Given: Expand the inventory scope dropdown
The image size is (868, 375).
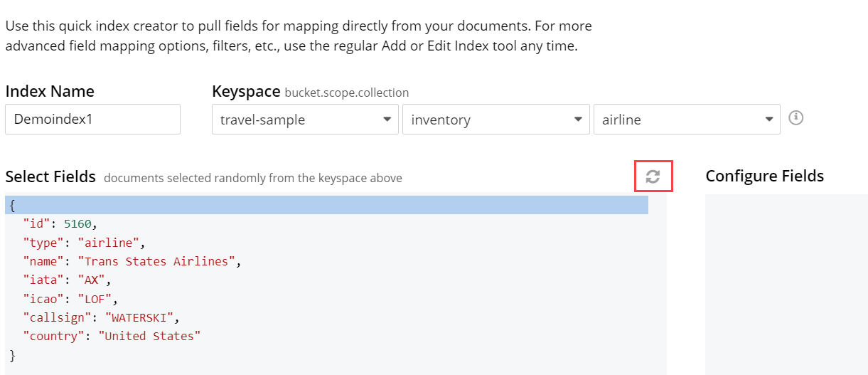Looking at the screenshot, I should point(495,120).
